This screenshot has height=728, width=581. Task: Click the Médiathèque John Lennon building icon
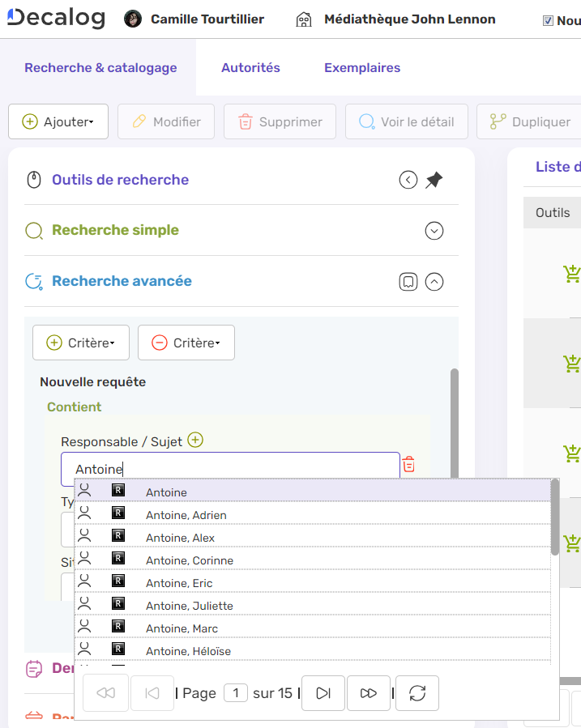tap(304, 19)
